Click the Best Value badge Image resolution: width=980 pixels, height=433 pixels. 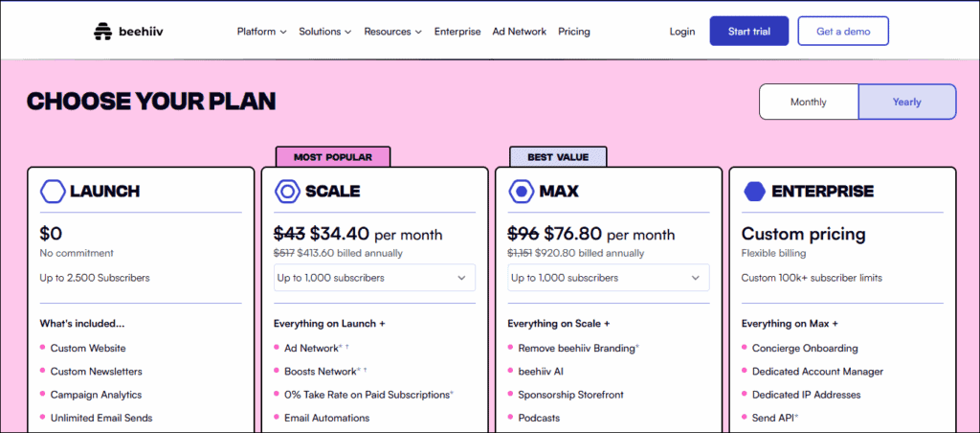[x=558, y=157]
